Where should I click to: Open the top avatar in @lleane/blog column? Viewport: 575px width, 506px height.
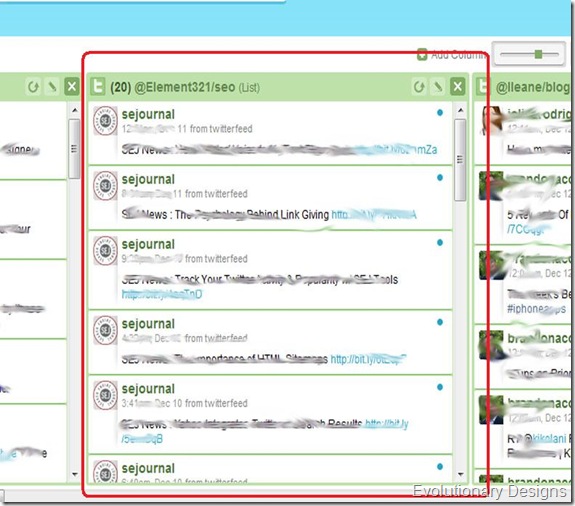492,121
